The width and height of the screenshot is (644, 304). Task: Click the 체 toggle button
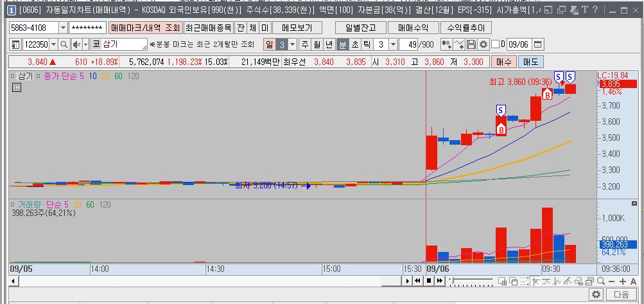point(252,28)
